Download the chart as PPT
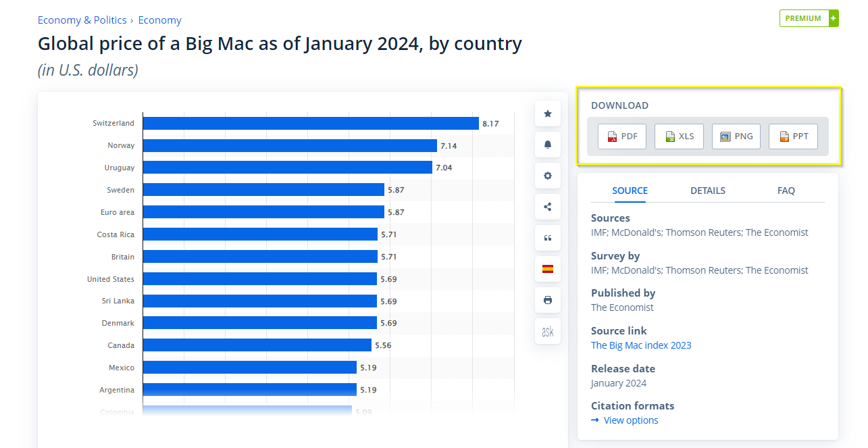The image size is (868, 448). pyautogui.click(x=793, y=136)
